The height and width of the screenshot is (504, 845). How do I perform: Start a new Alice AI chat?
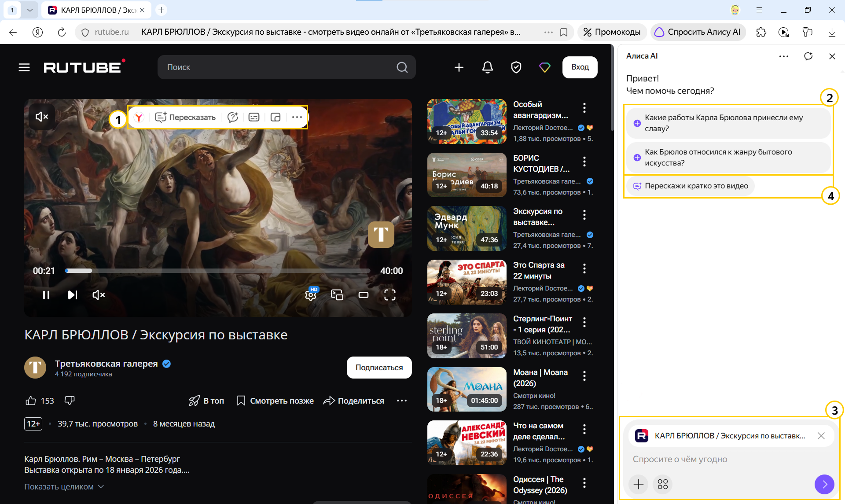coord(808,56)
